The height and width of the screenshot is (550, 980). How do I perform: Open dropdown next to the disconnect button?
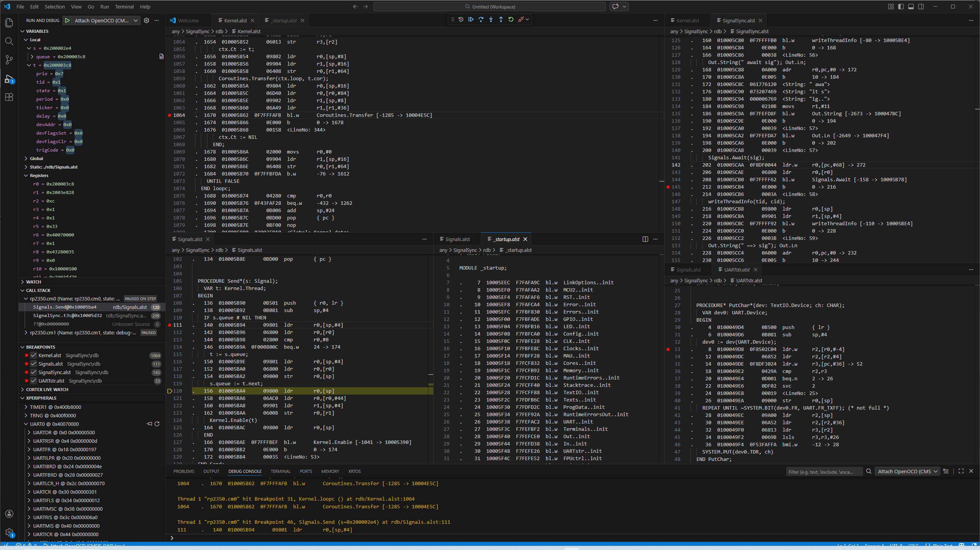coord(527,19)
